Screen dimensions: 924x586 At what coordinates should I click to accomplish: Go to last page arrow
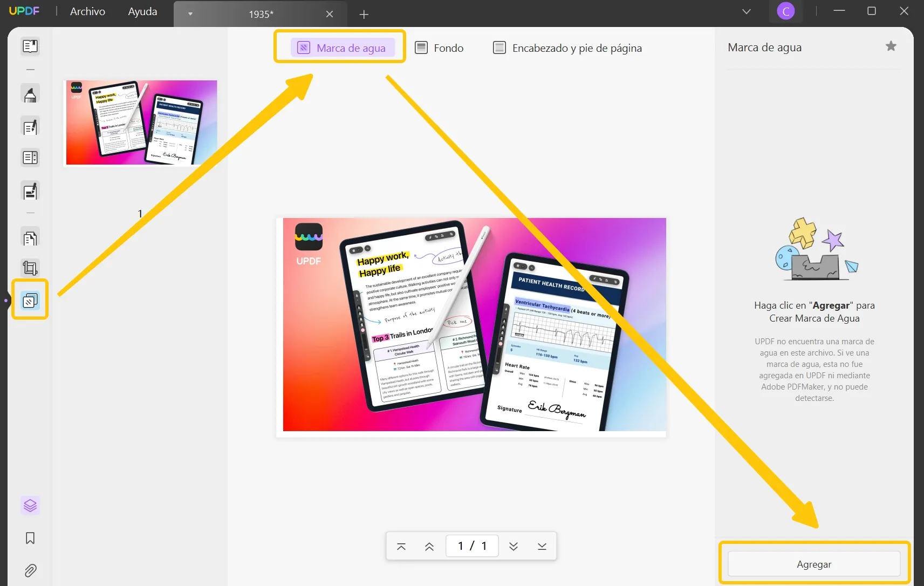point(542,547)
